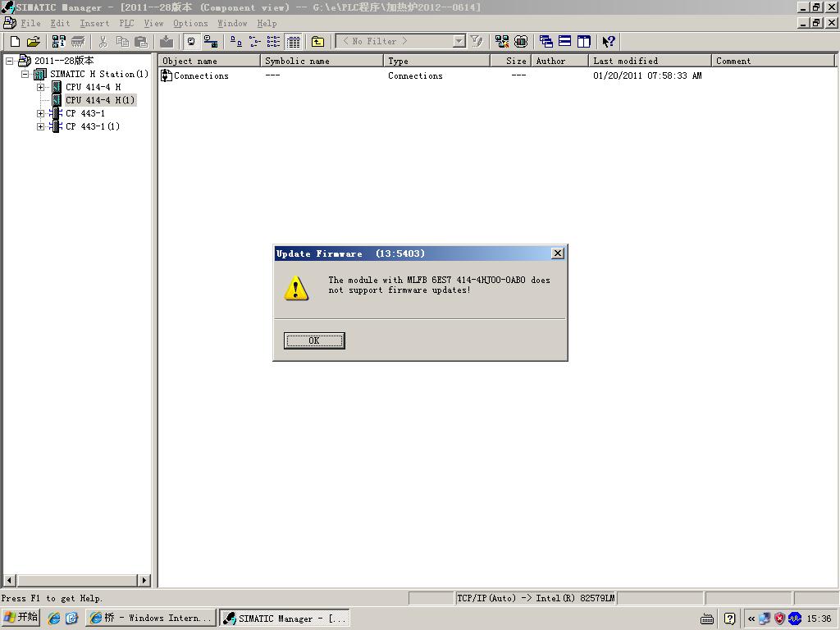Open the Options menu
The width and height of the screenshot is (840, 630).
(x=190, y=24)
